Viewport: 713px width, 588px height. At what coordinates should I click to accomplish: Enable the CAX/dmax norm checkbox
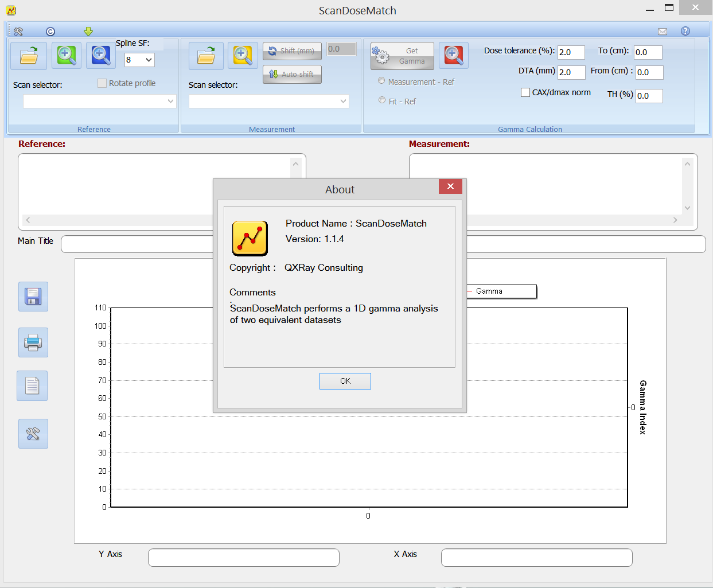(525, 92)
